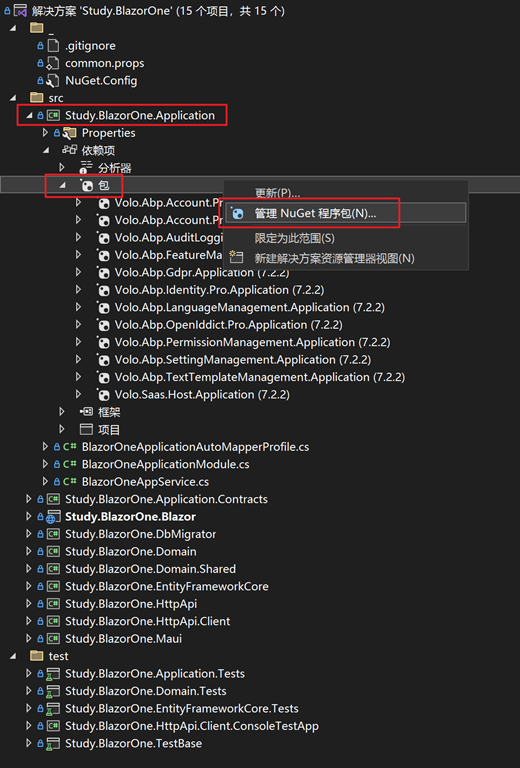This screenshot has height=768, width=520.
Task: Click the Volo.Saas.Host.Application package icon
Action: click(x=103, y=395)
